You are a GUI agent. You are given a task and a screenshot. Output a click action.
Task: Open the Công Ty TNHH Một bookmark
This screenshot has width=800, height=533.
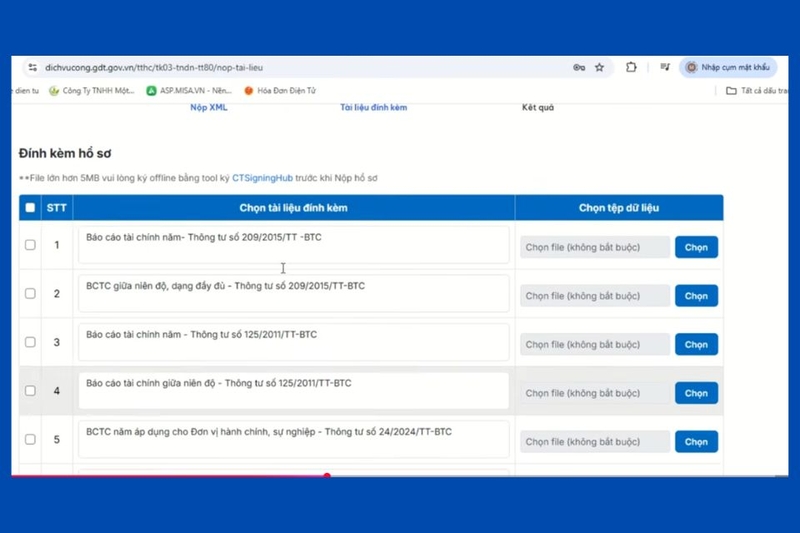click(x=91, y=91)
